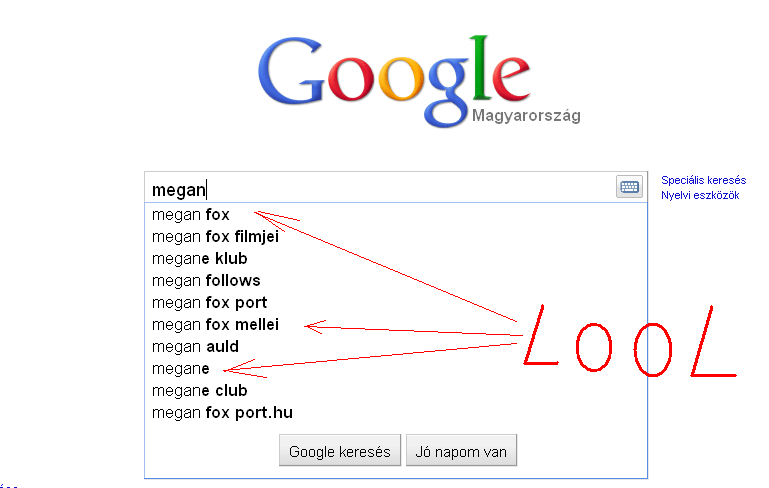This screenshot has width=769, height=488.
Task: Click the red hand-drawn LOOL annotation
Action: pyautogui.click(x=630, y=343)
